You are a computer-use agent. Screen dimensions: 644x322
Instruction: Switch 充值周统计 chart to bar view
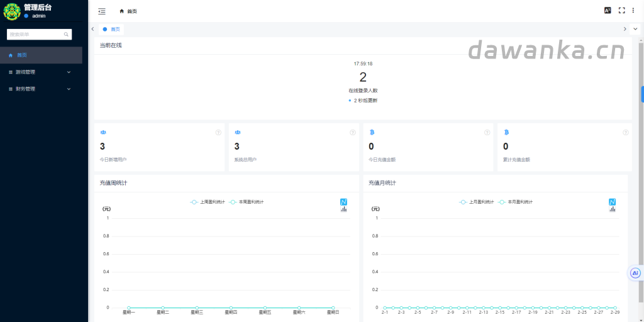point(344,209)
